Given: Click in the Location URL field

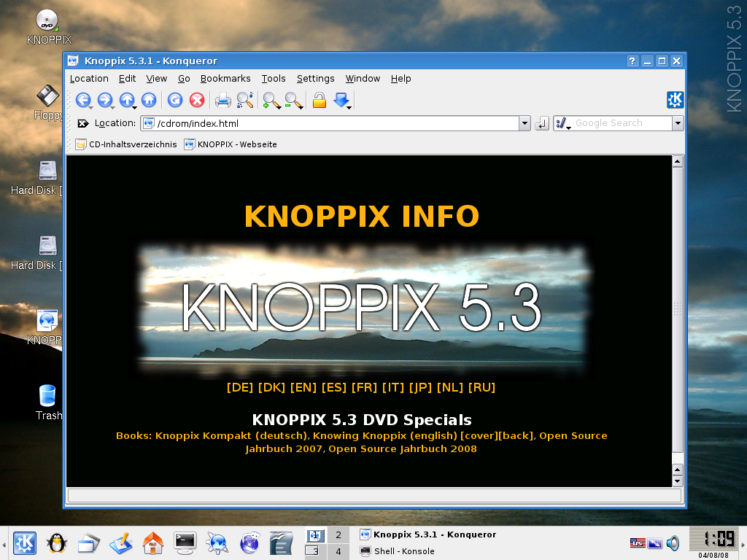Looking at the screenshot, I should 330,123.
